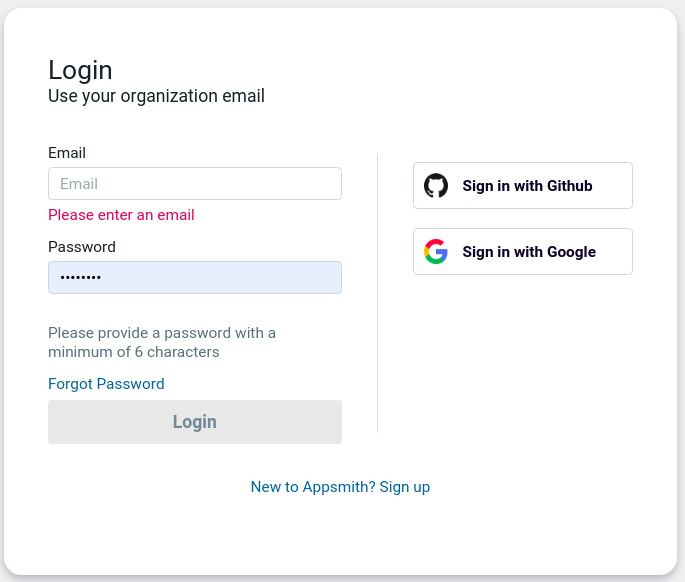The width and height of the screenshot is (685, 582).
Task: Select the Password input field
Action: pos(195,277)
